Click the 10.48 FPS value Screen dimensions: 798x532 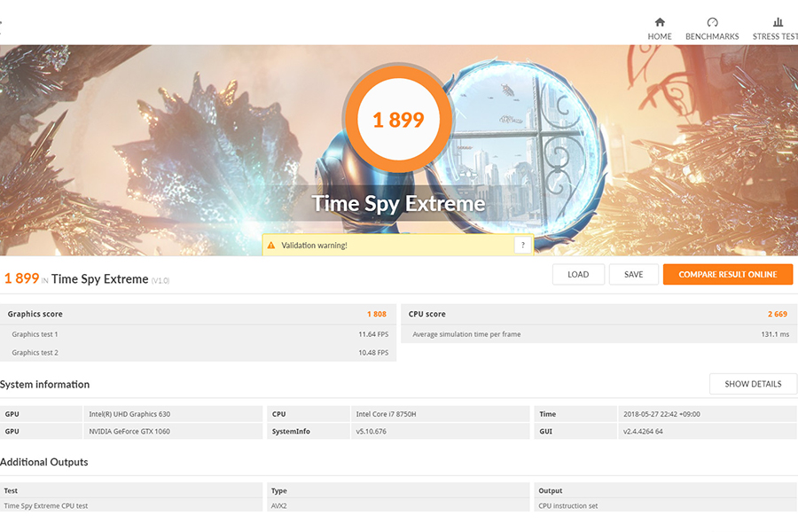(373, 353)
